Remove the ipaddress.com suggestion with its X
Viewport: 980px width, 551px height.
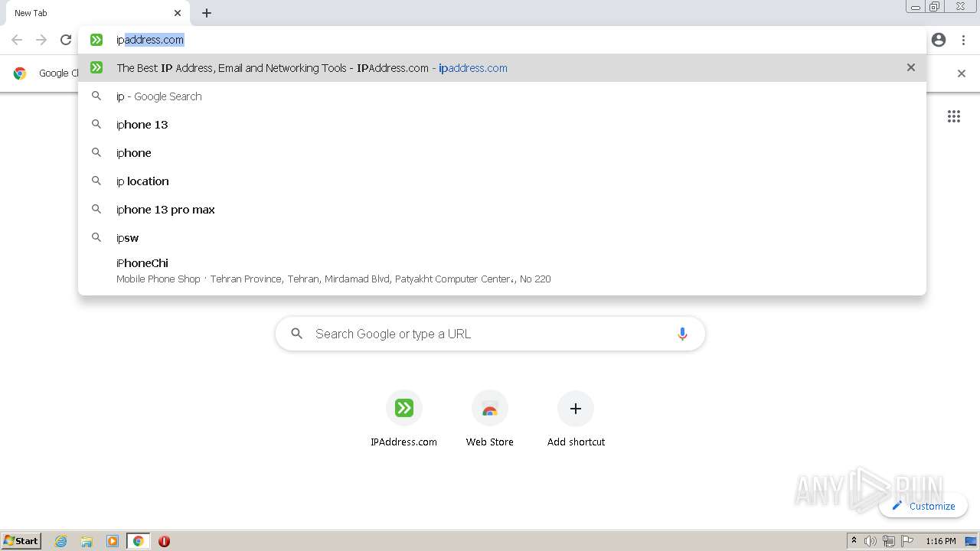pyautogui.click(x=911, y=67)
